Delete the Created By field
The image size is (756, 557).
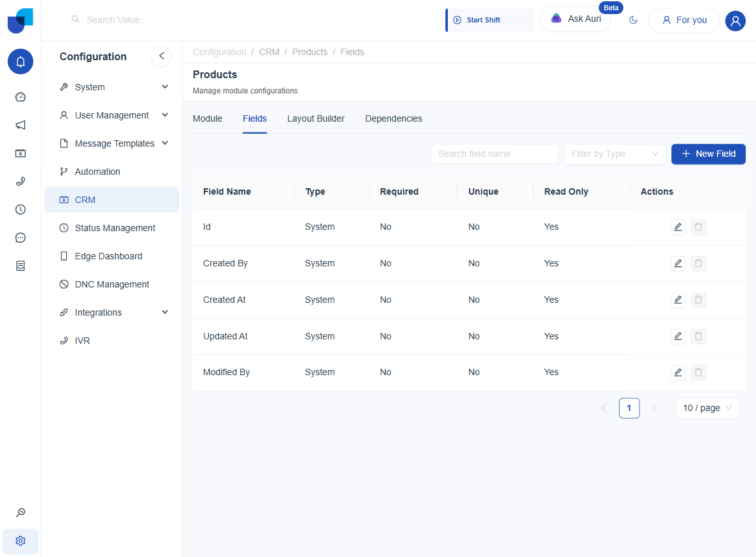tap(698, 264)
